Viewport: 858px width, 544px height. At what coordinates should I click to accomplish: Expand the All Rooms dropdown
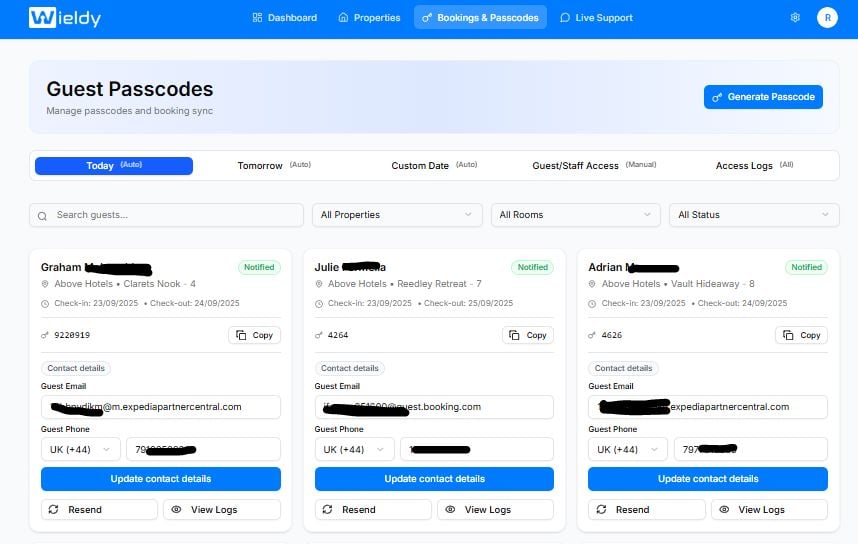coord(575,215)
